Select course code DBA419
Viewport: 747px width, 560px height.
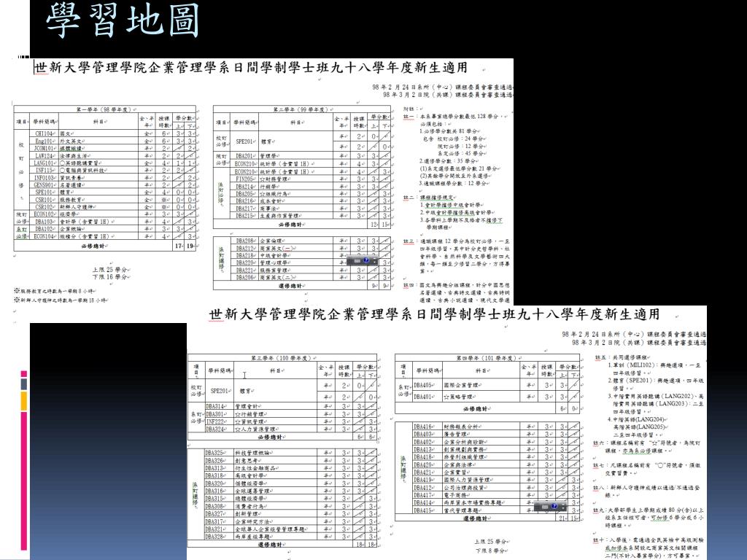[x=423, y=480]
